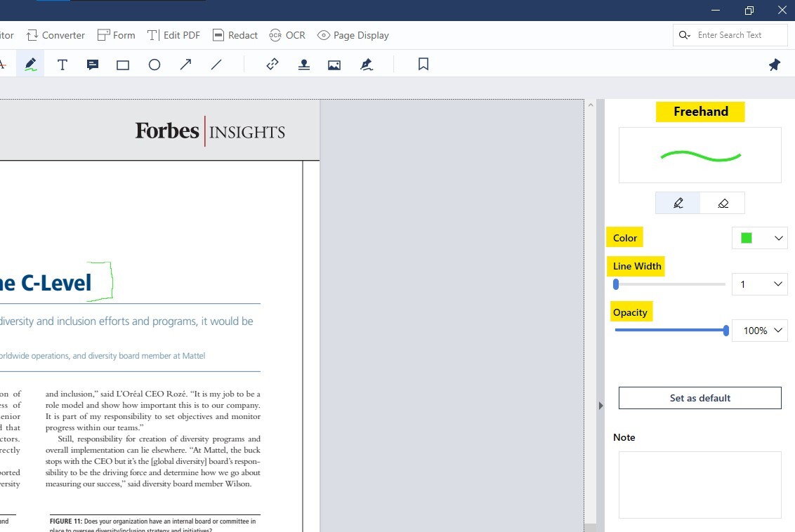The width and height of the screenshot is (795, 532).
Task: Click the pin icon on toolbar
Action: pyautogui.click(x=774, y=65)
